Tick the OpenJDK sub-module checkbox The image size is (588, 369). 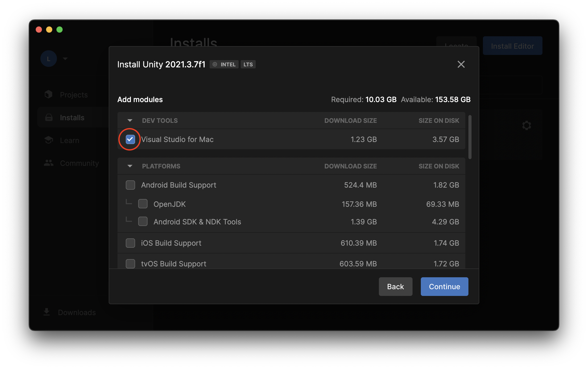pos(143,204)
